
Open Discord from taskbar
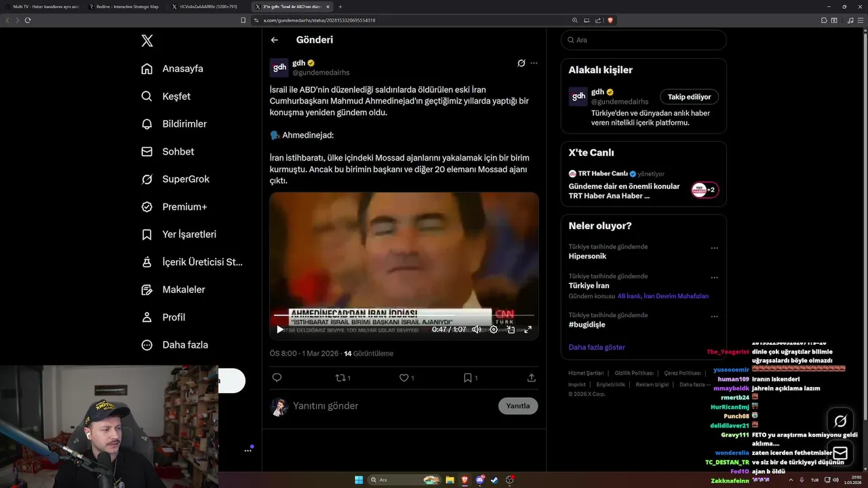(479, 480)
